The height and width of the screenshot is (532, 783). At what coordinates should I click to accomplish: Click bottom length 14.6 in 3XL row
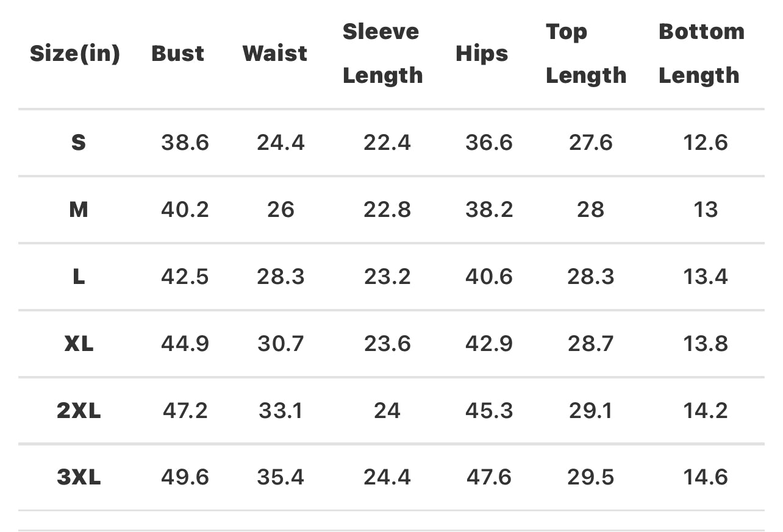[705, 477]
